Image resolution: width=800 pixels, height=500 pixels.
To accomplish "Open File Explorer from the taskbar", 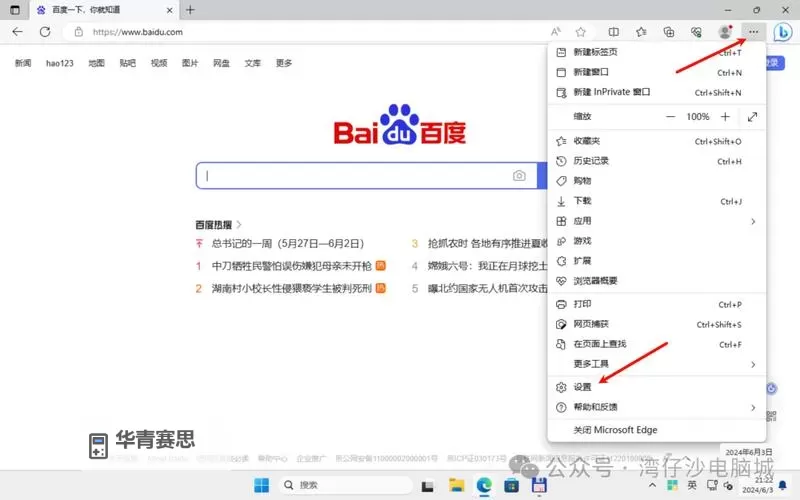I will (x=456, y=485).
